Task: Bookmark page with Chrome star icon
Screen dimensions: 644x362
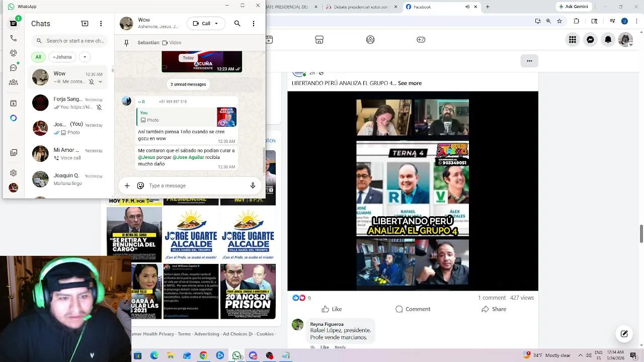Action: pyautogui.click(x=559, y=21)
